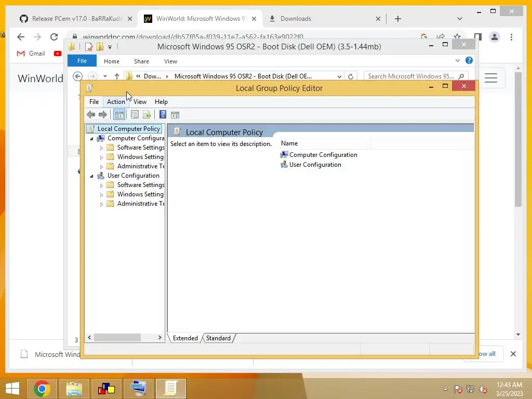Open the Action menu
The image size is (532, 399).
pos(116,102)
